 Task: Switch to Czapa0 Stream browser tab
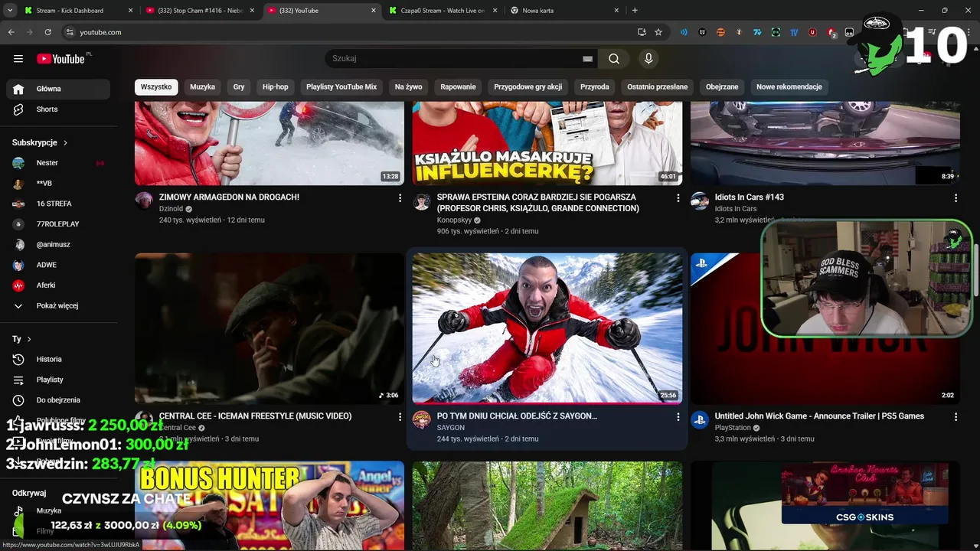pos(443,11)
